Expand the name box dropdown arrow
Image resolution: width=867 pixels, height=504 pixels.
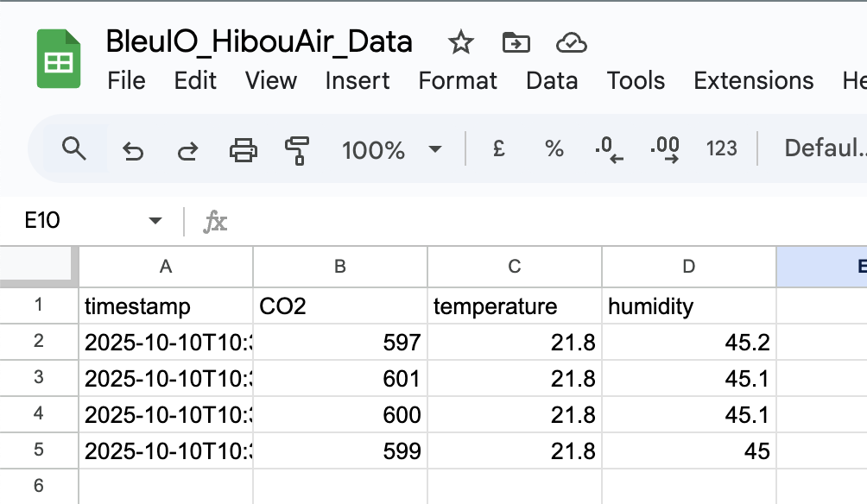155,221
